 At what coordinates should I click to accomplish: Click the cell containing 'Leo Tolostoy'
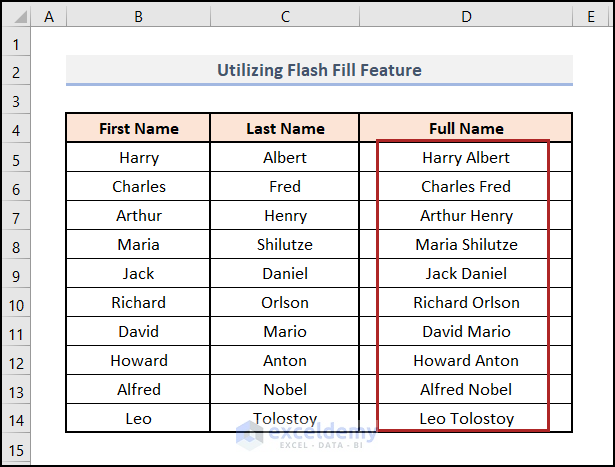coord(465,419)
